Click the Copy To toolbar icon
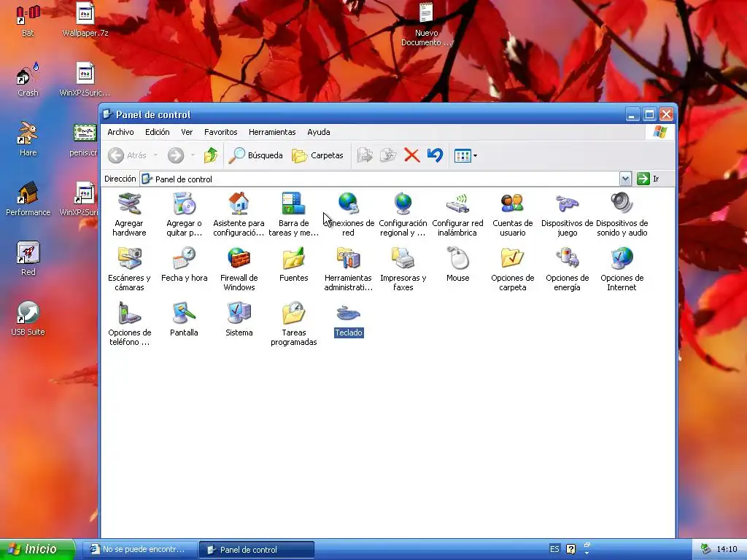Screen dimensions: 747x560 [x=388, y=155]
